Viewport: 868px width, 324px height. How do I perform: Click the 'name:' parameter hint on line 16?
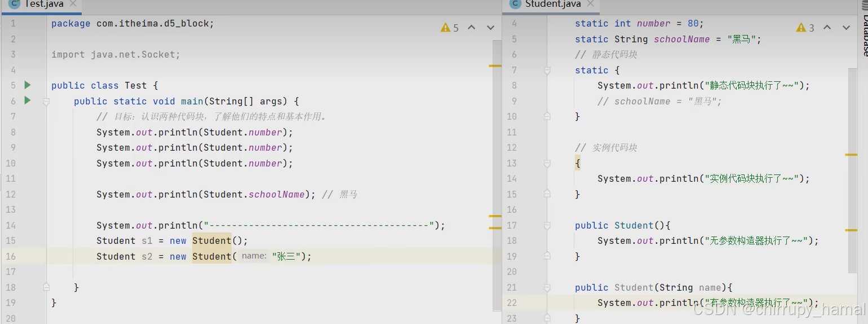tap(254, 256)
